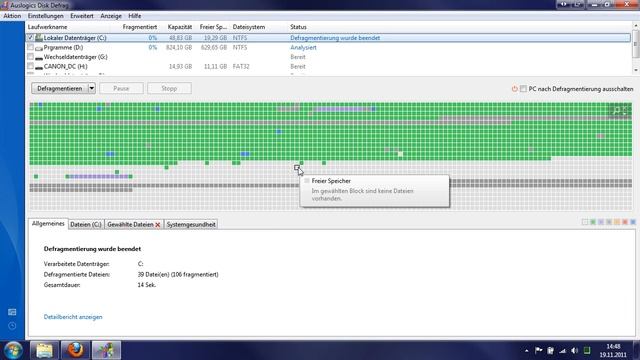This screenshot has width=640, height=360.
Task: Click the drive icon of Lokaler Datenträger (C:)
Action: (x=39, y=38)
